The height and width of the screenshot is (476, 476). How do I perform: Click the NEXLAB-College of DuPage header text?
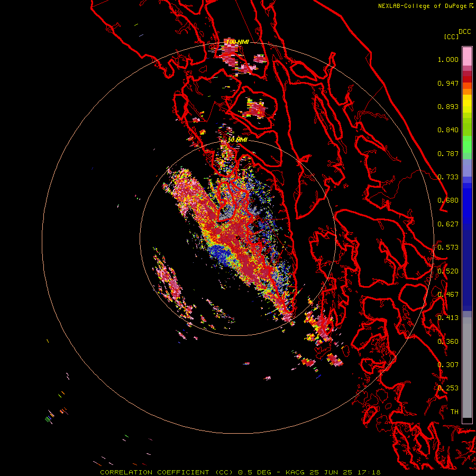coord(423,6)
